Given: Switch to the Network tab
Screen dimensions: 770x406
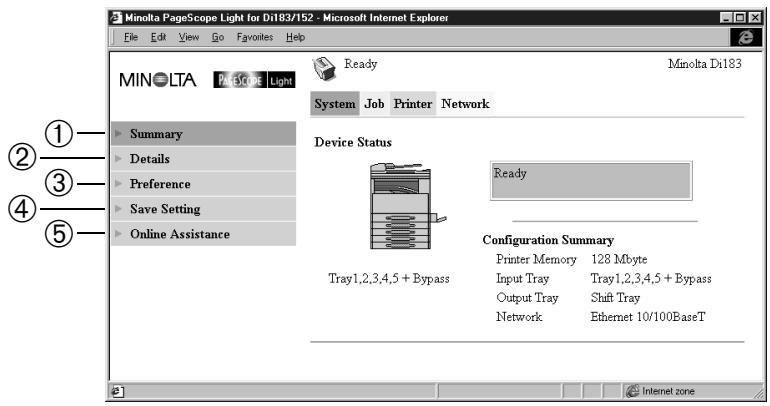Looking at the screenshot, I should [x=465, y=104].
